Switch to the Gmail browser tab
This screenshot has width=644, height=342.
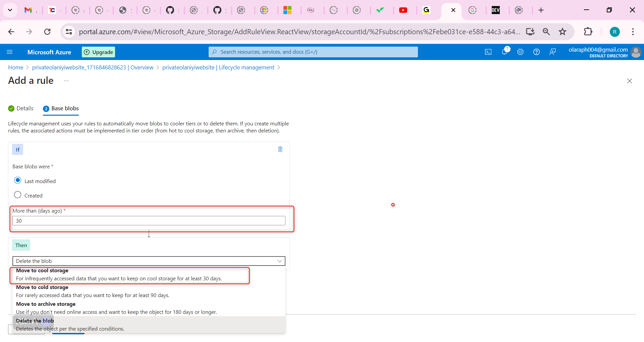29,10
